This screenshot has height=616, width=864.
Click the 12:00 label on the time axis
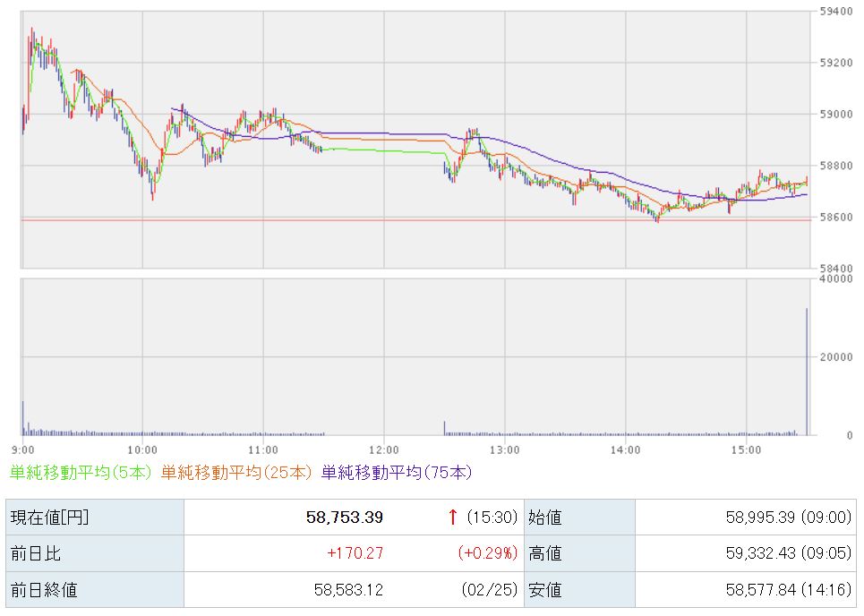tap(383, 448)
